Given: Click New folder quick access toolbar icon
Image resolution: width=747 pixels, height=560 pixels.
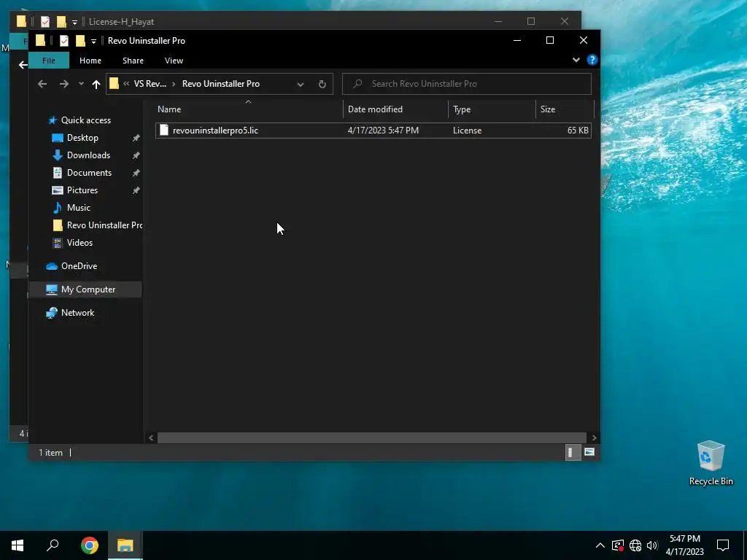Looking at the screenshot, I should (80, 41).
